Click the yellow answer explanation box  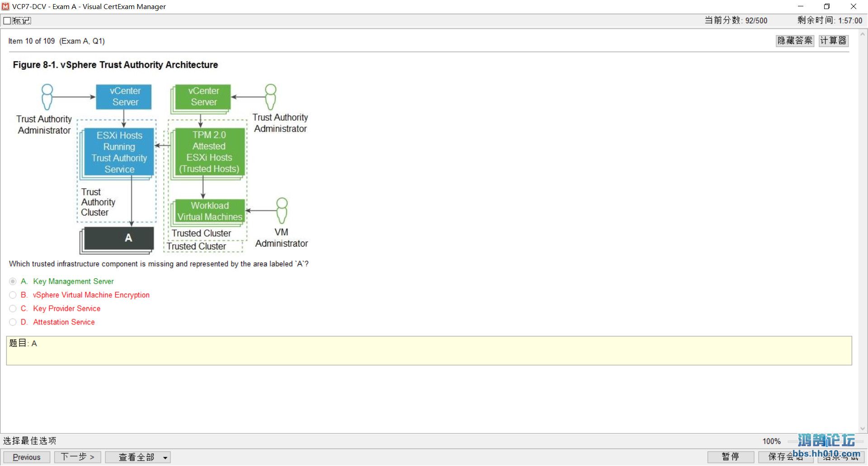click(x=429, y=351)
